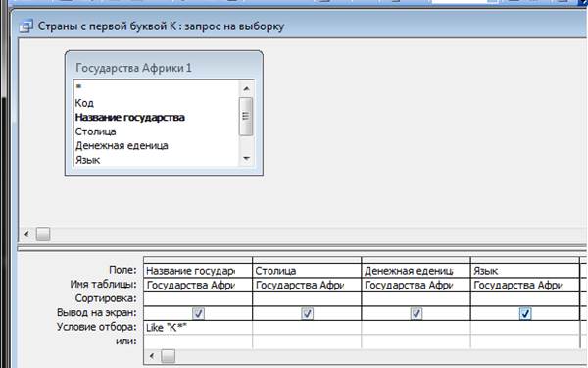Click query title Страны с первой буквой К
The height and width of the screenshot is (368, 588).
(x=107, y=26)
